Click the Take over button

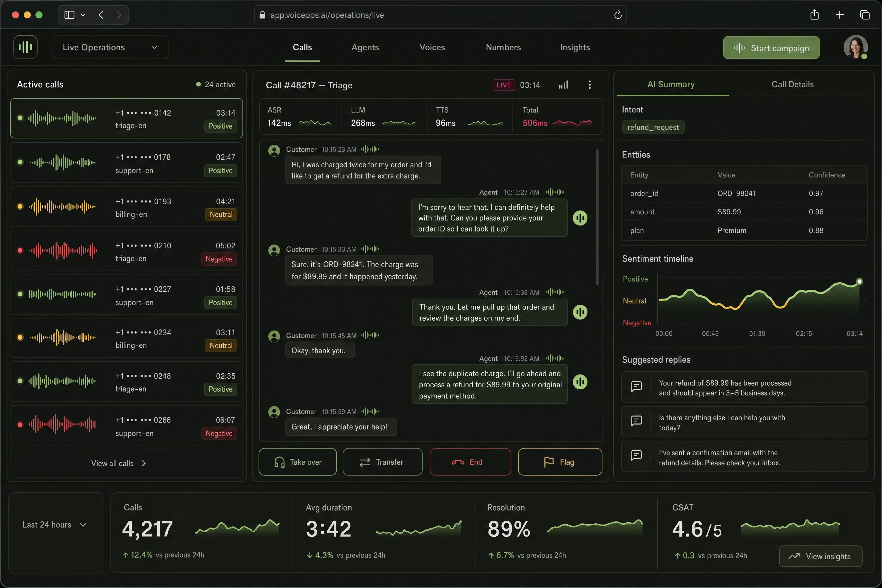click(298, 462)
